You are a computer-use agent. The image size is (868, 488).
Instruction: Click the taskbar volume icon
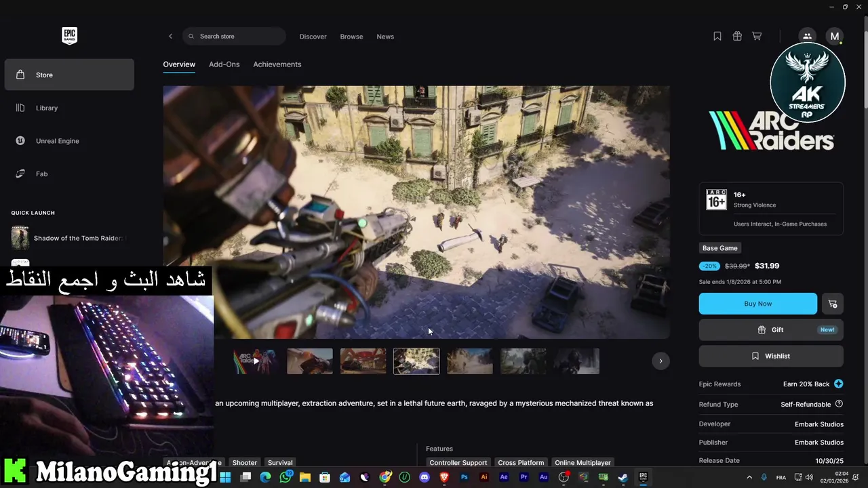[x=809, y=477]
